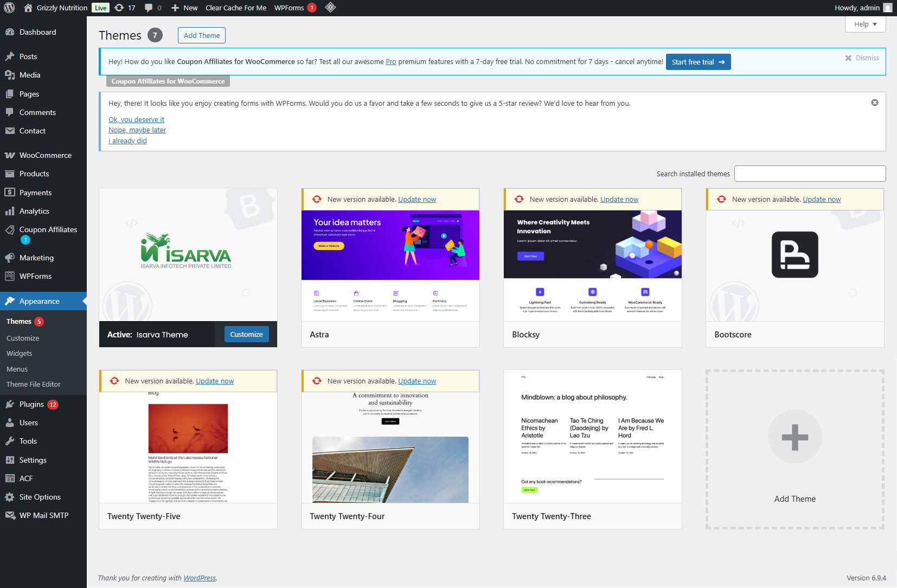Click Update now for the Astra theme
897x588 pixels.
(x=417, y=200)
